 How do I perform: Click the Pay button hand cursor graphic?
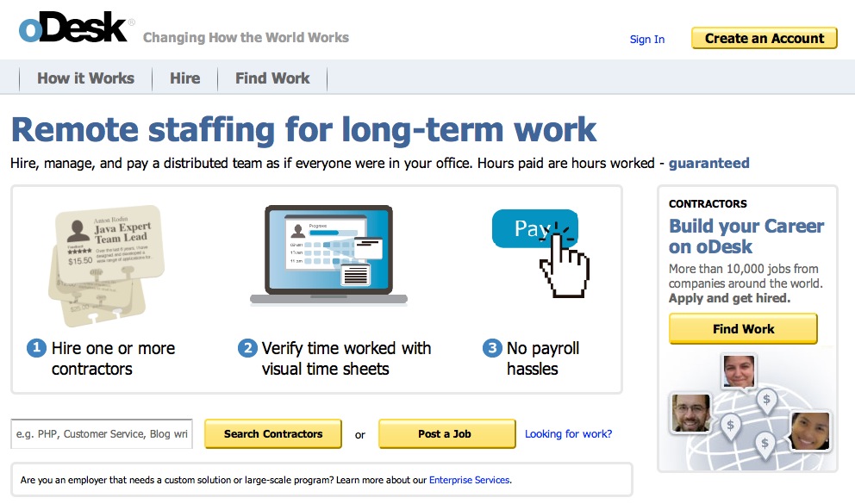[x=541, y=253]
